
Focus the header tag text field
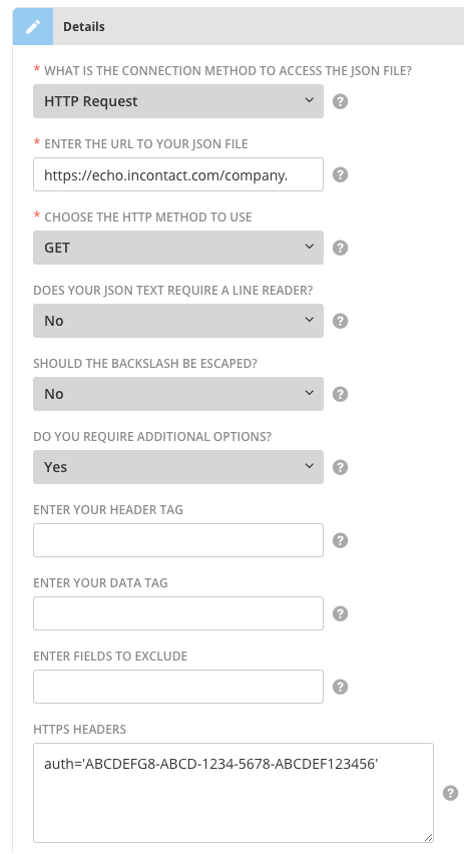[178, 540]
